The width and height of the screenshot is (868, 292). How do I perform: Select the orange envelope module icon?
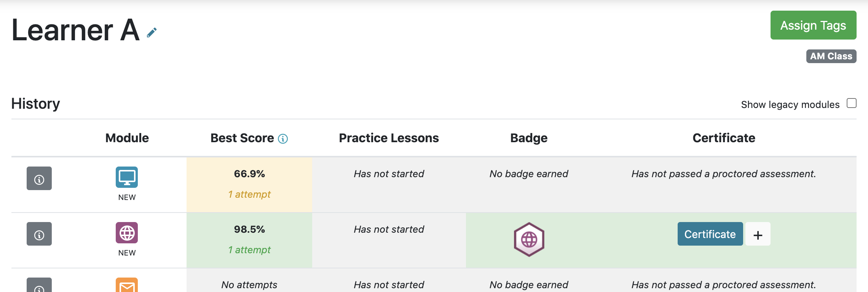[127, 285]
